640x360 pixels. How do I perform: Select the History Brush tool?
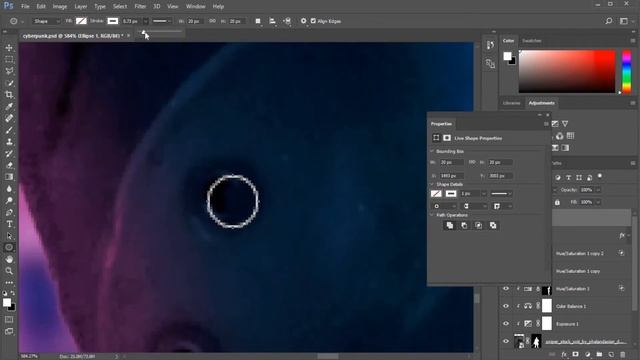pyautogui.click(x=9, y=153)
